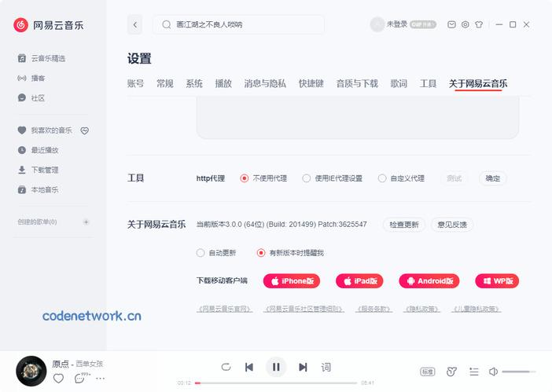Switch to 音质与下载 settings tab

pyautogui.click(x=357, y=83)
